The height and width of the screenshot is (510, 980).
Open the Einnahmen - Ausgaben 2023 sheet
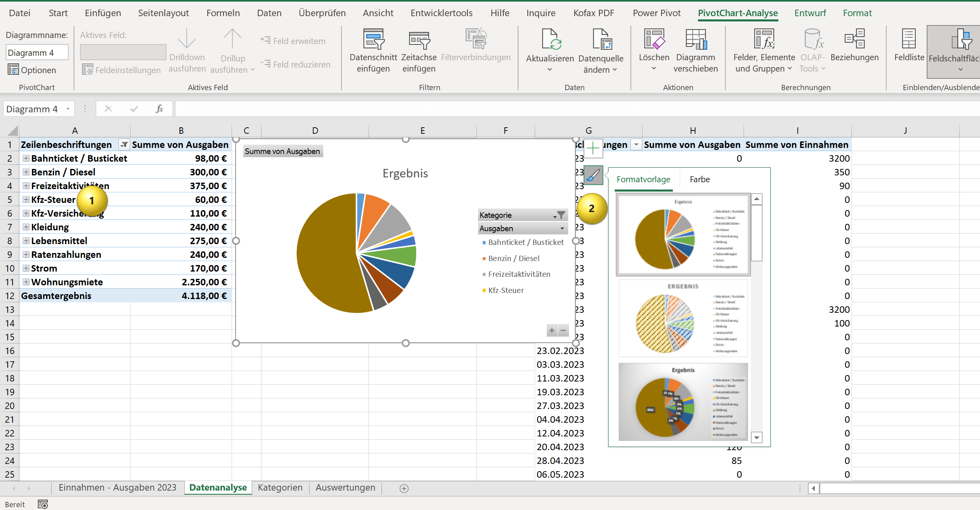118,488
